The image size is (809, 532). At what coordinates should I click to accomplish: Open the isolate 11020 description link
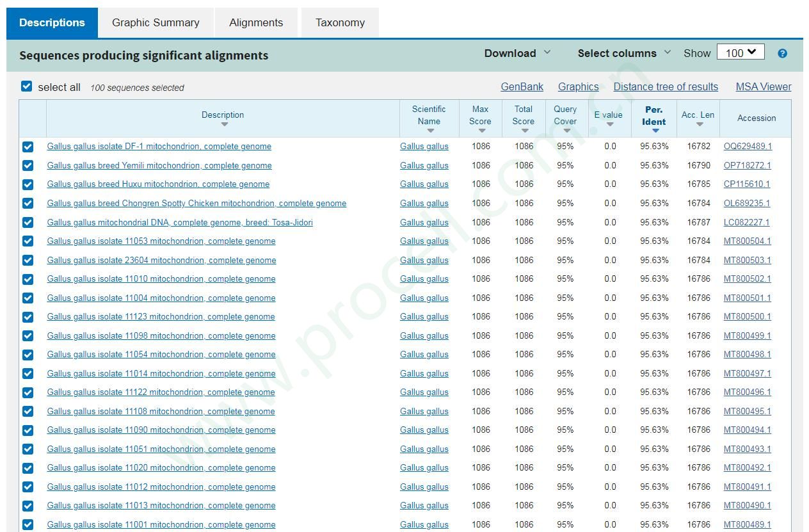coord(161,468)
